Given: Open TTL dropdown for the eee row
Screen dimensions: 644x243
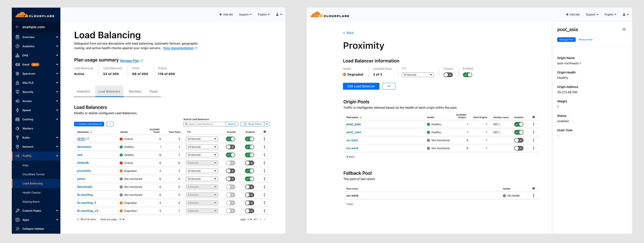Looking at the screenshot, I should [202, 155].
